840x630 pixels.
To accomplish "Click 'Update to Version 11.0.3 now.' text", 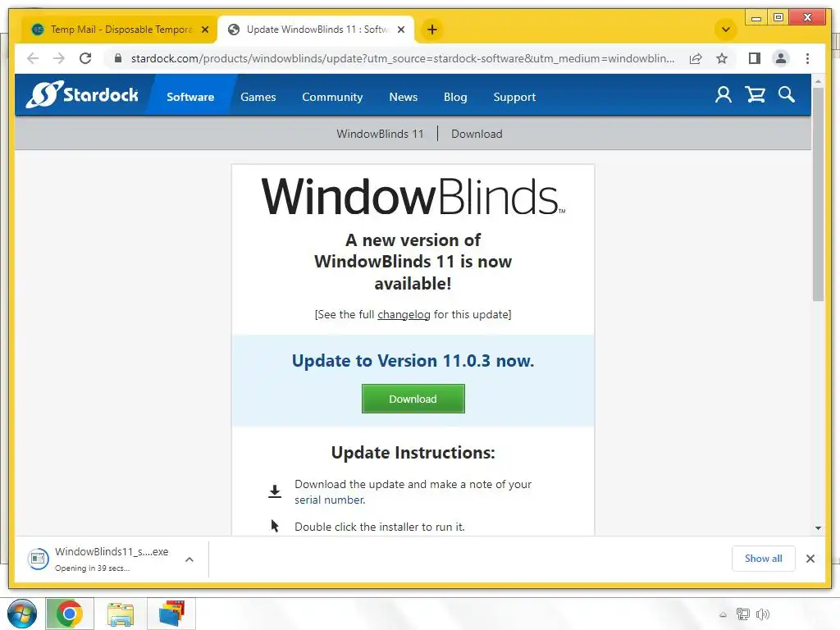I will [x=413, y=361].
